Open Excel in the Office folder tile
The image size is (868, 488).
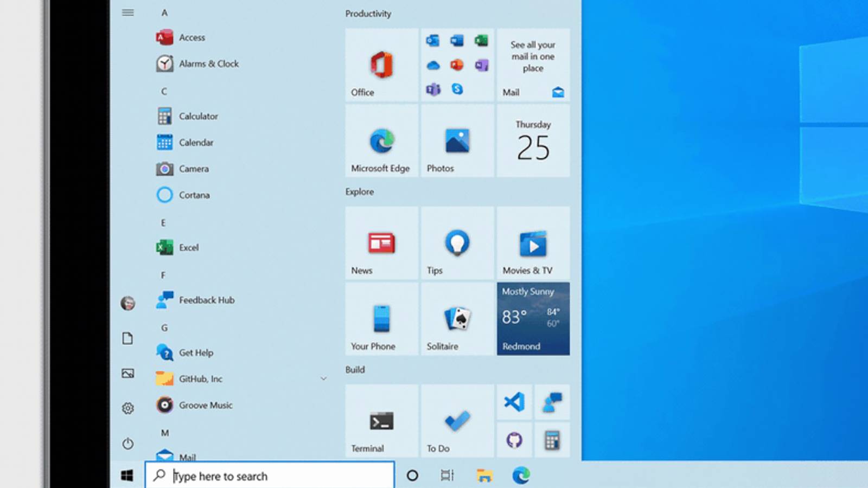tap(481, 41)
